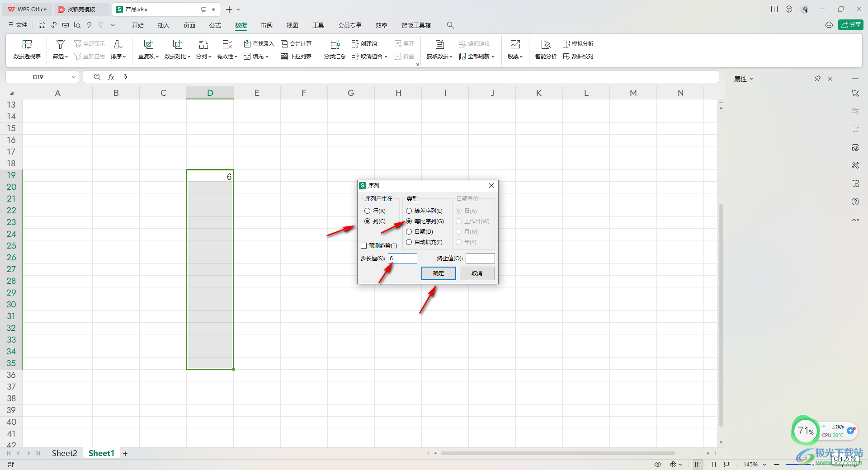This screenshot has height=470, width=868.
Task: Switch to the Insert (插入) ribbon tab
Action: (164, 25)
